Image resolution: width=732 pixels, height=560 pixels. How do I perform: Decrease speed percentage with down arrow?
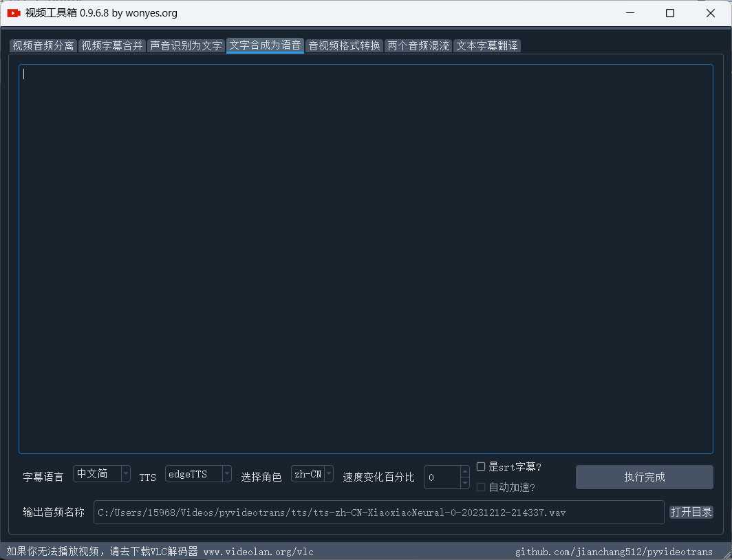pos(465,482)
